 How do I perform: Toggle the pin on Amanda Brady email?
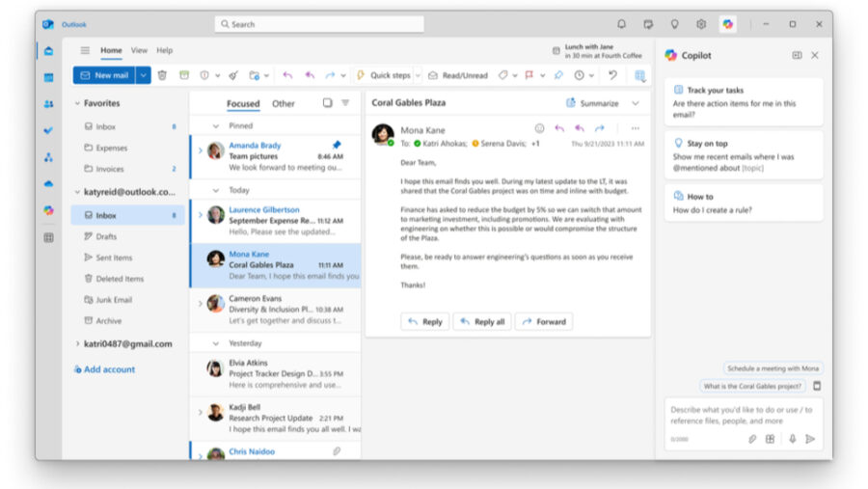pyautogui.click(x=337, y=145)
